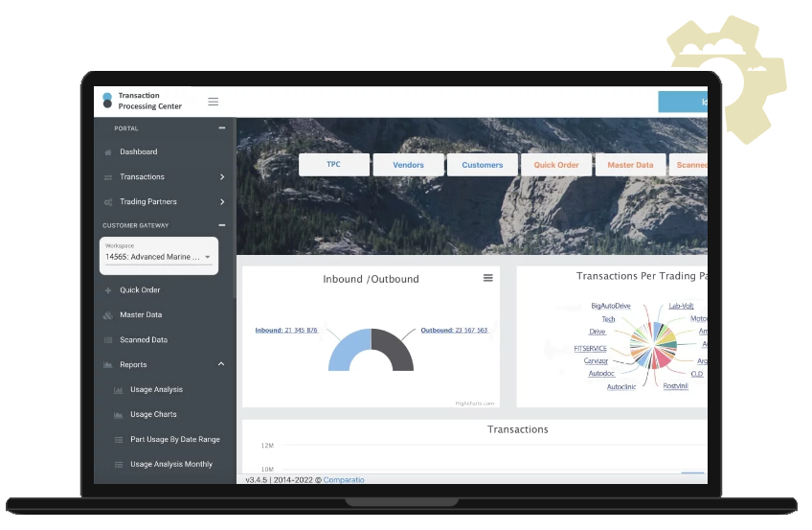The image size is (812, 530).
Task: Open Usage Analysis Monthly report
Action: pos(170,464)
